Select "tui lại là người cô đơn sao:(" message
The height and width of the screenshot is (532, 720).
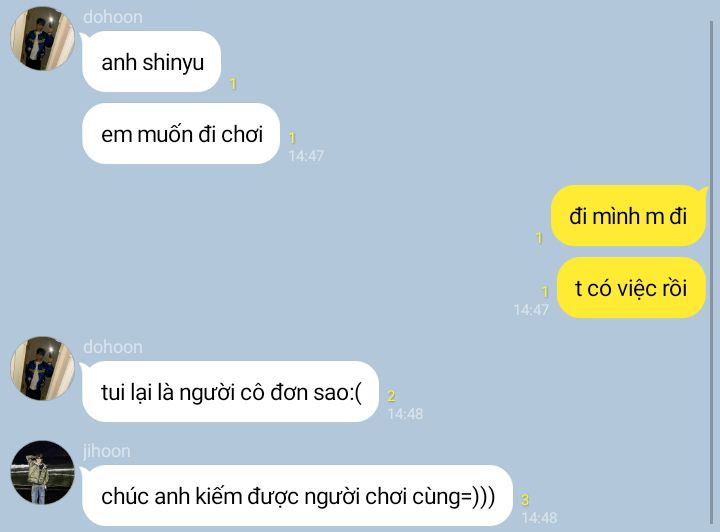point(230,392)
